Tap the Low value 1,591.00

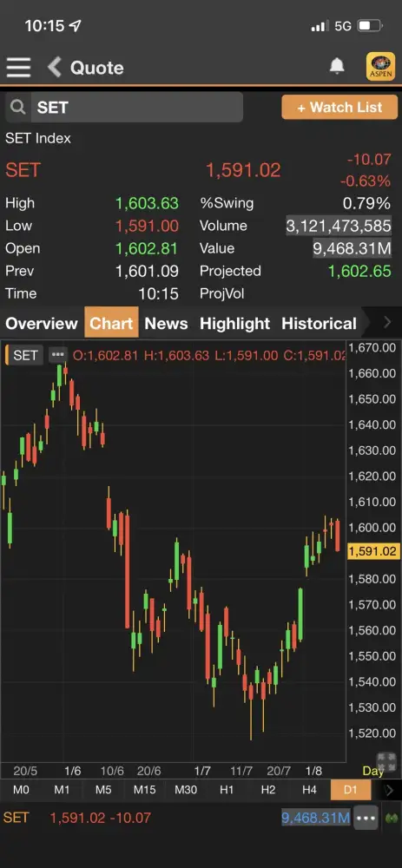point(147,226)
